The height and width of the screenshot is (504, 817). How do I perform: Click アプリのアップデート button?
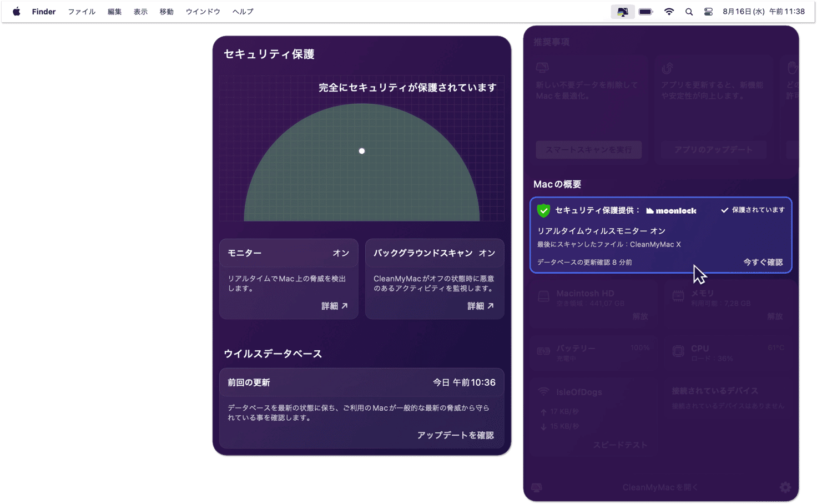713,149
